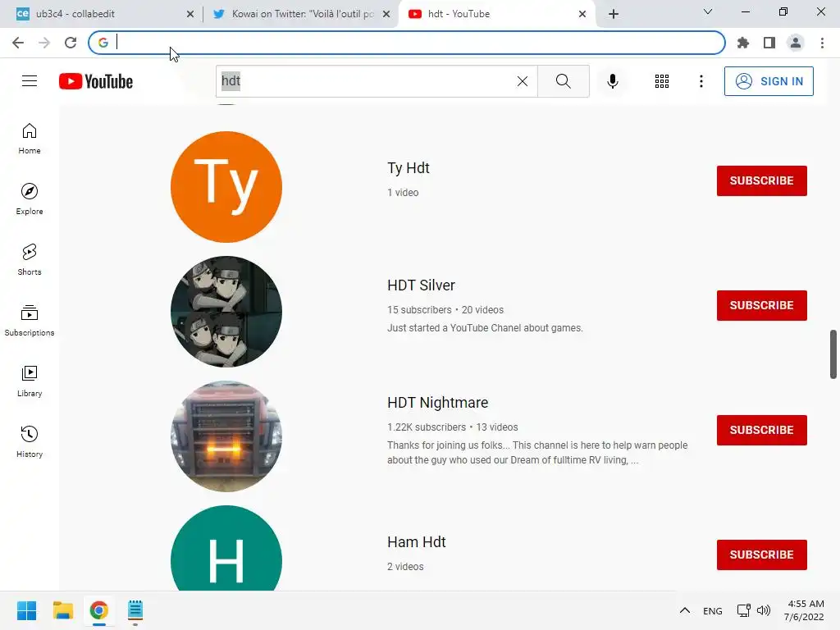Open network status tray icon
Image resolution: width=840 pixels, height=630 pixels.
tap(743, 610)
